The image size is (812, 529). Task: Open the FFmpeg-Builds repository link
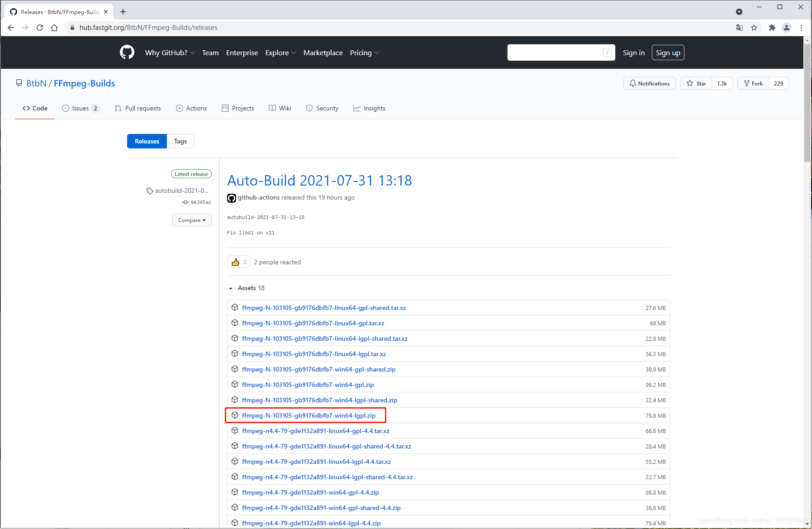(x=85, y=83)
